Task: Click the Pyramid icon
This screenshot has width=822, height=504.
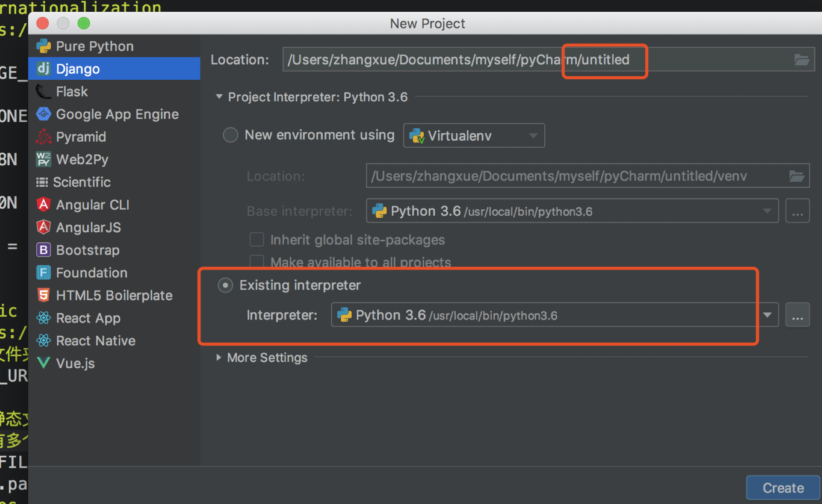Action: 43,137
